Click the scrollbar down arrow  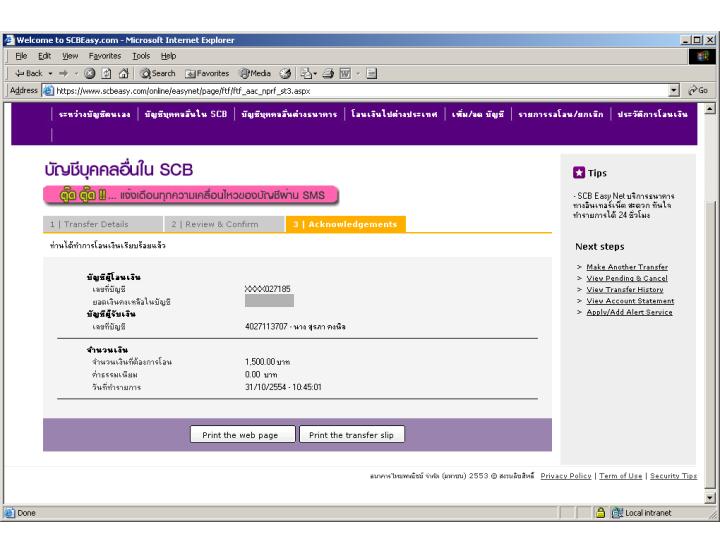pyautogui.click(x=710, y=498)
